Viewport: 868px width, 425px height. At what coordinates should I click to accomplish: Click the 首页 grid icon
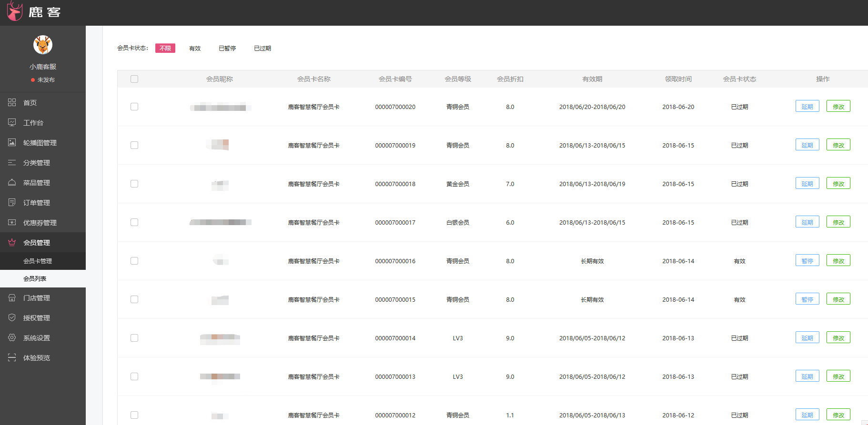[12, 102]
